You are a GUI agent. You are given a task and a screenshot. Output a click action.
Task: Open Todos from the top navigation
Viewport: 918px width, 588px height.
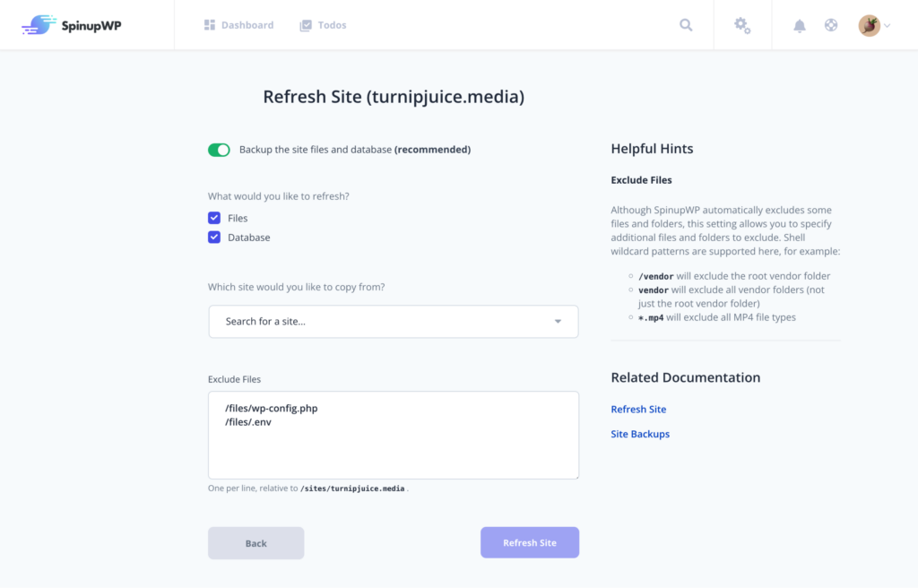[331, 24]
